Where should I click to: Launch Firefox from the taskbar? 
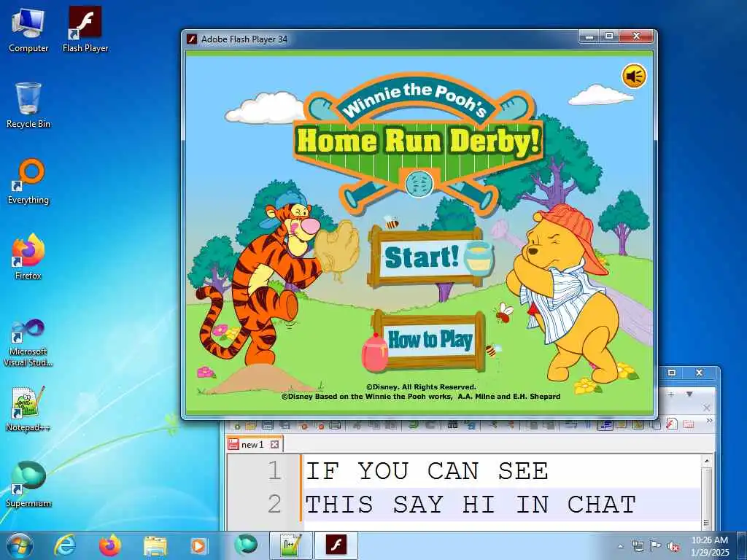[x=110, y=545]
